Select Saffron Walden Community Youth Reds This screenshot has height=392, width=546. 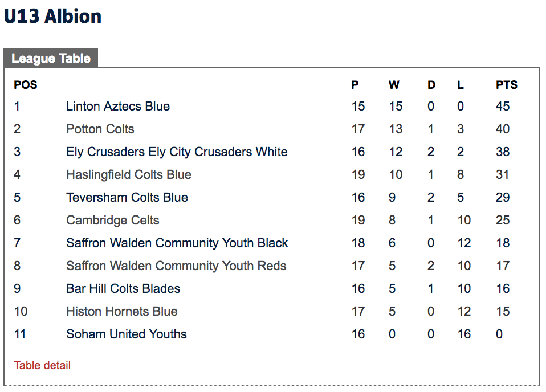point(176,266)
